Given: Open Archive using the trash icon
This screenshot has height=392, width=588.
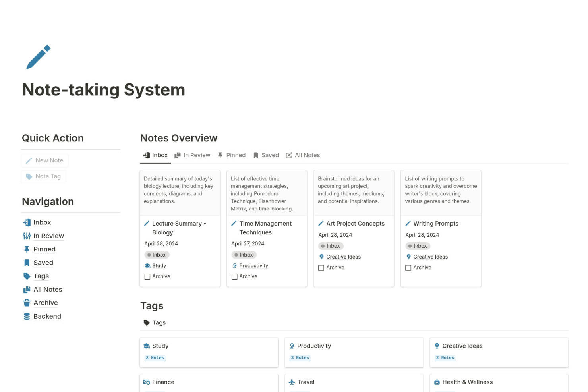Looking at the screenshot, I should pos(26,303).
